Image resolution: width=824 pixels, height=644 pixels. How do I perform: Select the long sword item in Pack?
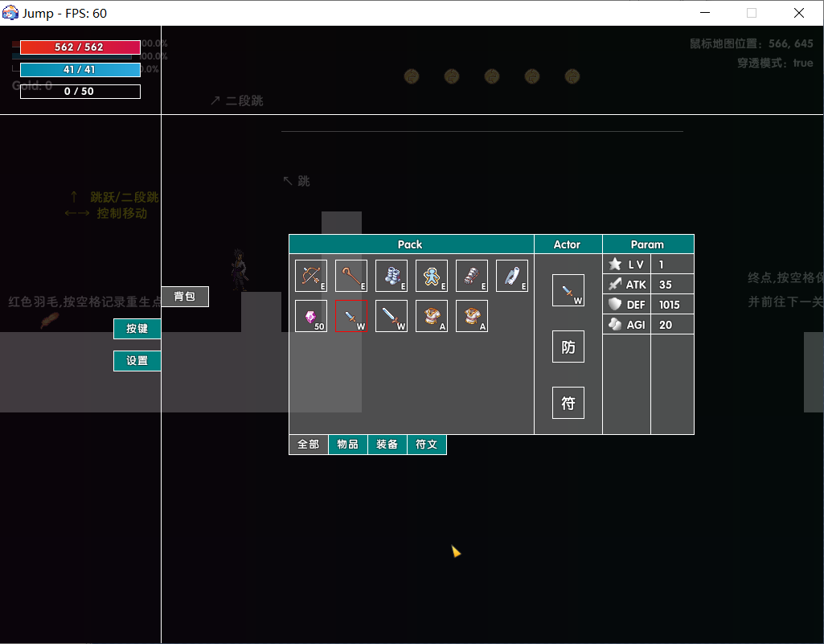(x=392, y=316)
